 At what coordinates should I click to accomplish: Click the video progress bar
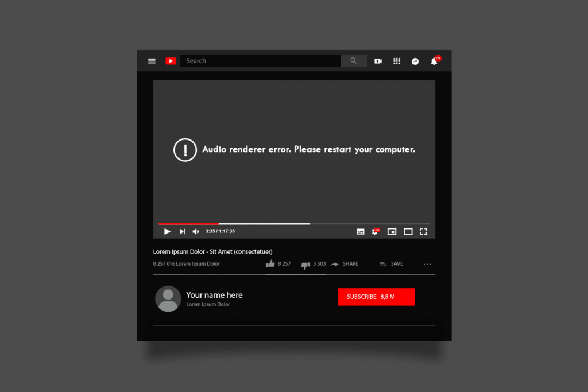point(294,224)
